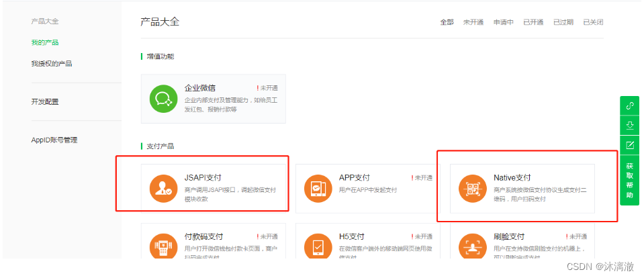Click 未开通 status on 企业微信 card
The height and width of the screenshot is (278, 644).
pos(267,88)
